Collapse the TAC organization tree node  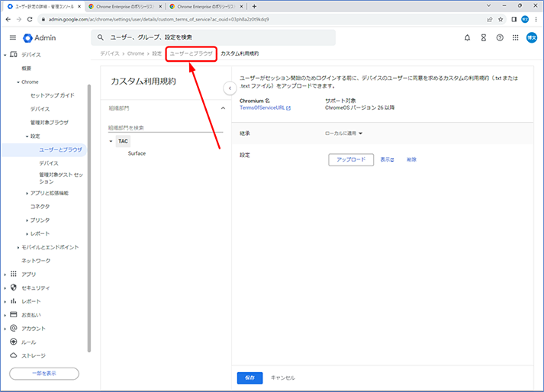(x=111, y=141)
